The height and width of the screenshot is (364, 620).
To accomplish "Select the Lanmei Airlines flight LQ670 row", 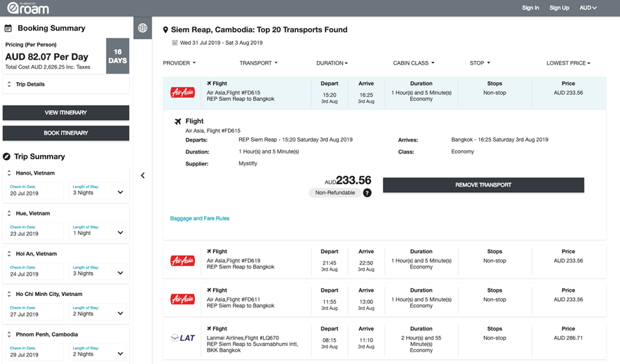I will (x=384, y=341).
